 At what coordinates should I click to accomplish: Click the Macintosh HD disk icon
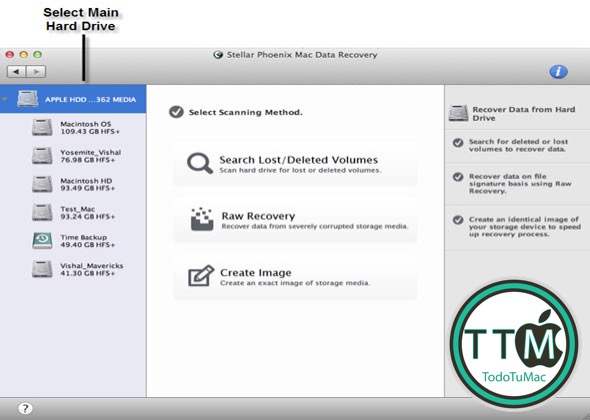point(42,184)
